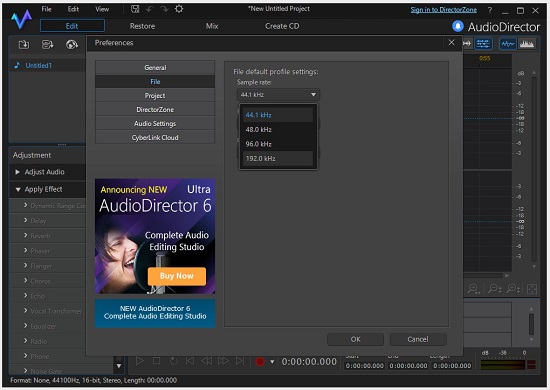The width and height of the screenshot is (550, 390).
Task: Click the AudioDirector logo icon
Action: coord(21,20)
